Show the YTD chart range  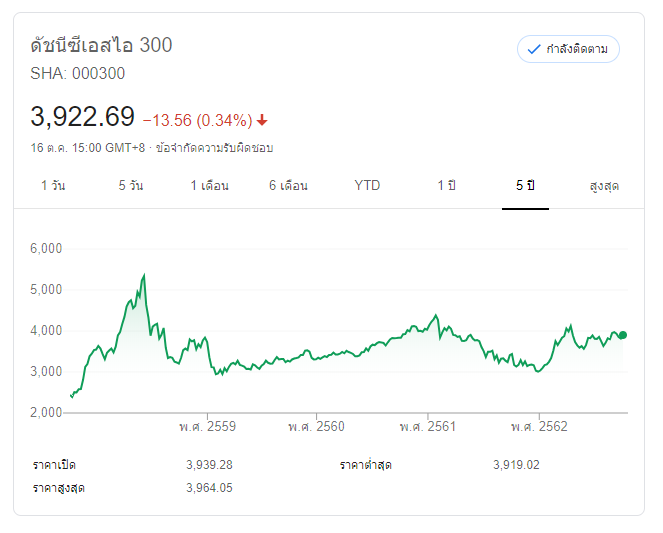point(367,186)
